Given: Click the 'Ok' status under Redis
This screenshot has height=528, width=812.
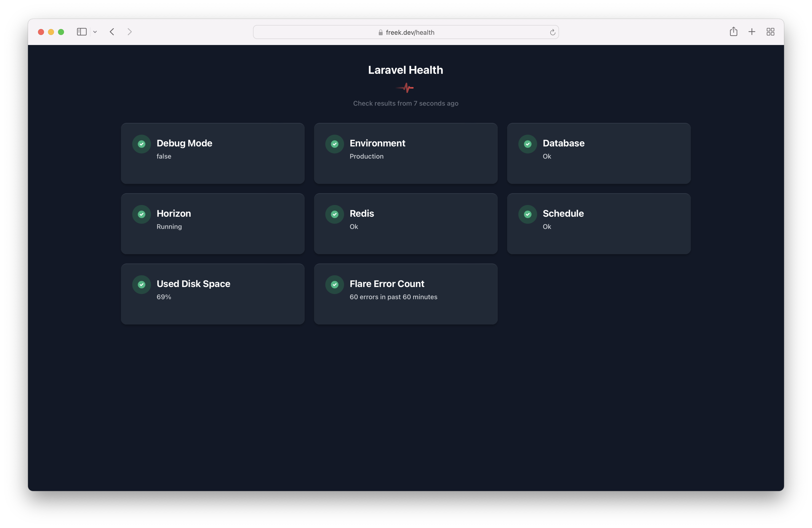Looking at the screenshot, I should 354,226.
